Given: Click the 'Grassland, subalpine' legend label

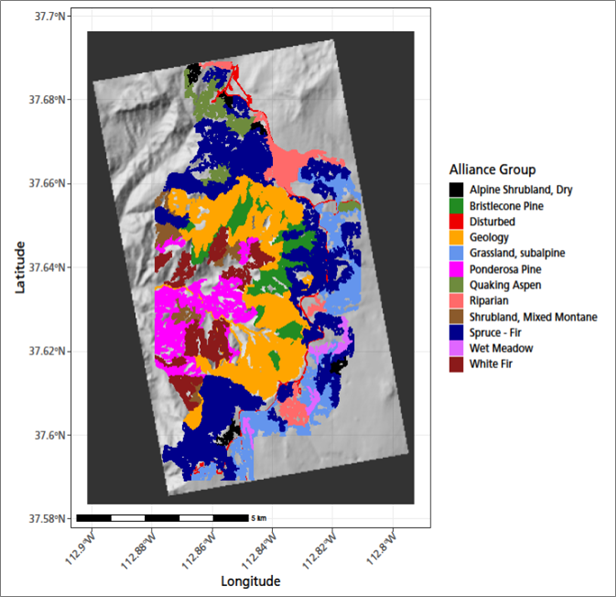Looking at the screenshot, I should 517,253.
